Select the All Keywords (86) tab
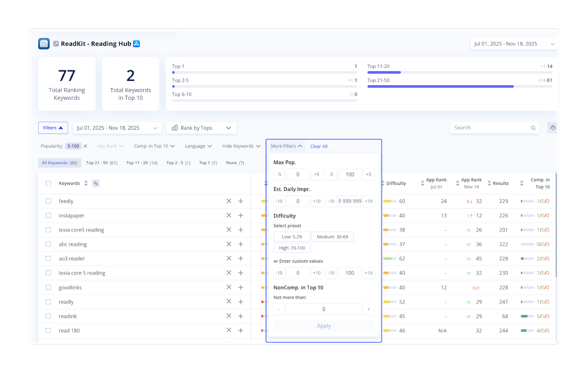588x374 pixels. pyautogui.click(x=60, y=163)
